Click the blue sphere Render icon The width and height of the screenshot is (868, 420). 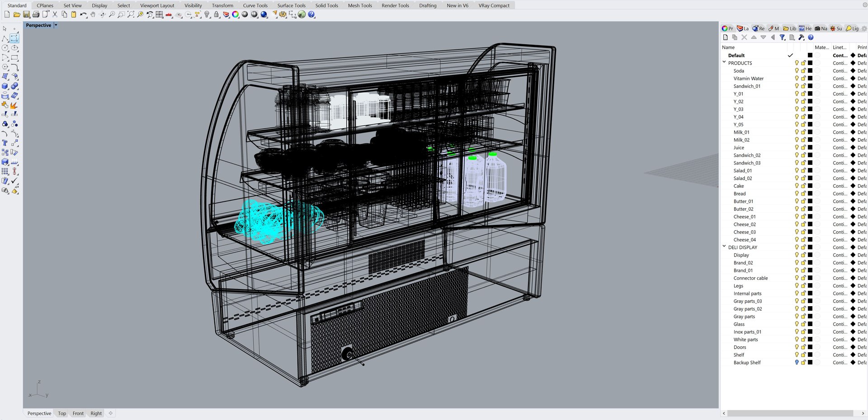pos(264,14)
